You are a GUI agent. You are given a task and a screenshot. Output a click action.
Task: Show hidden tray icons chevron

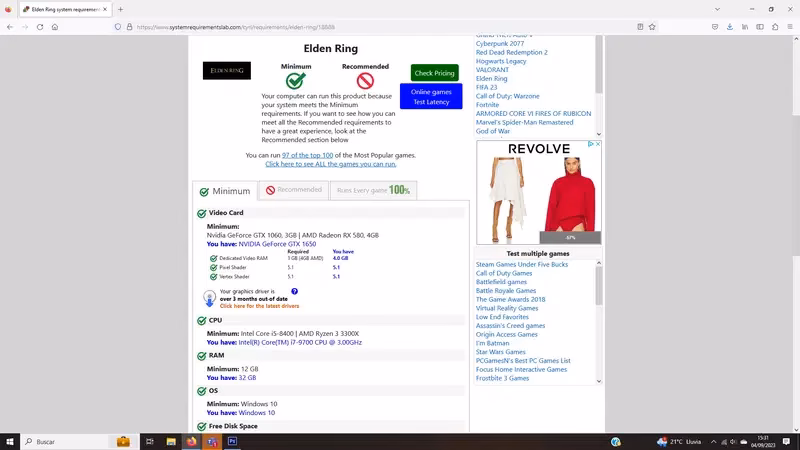(713, 442)
